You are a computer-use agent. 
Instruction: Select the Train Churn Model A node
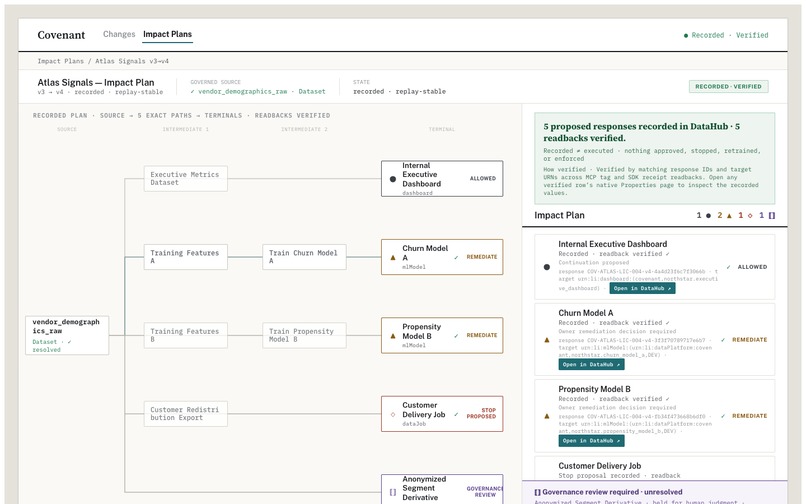[304, 257]
